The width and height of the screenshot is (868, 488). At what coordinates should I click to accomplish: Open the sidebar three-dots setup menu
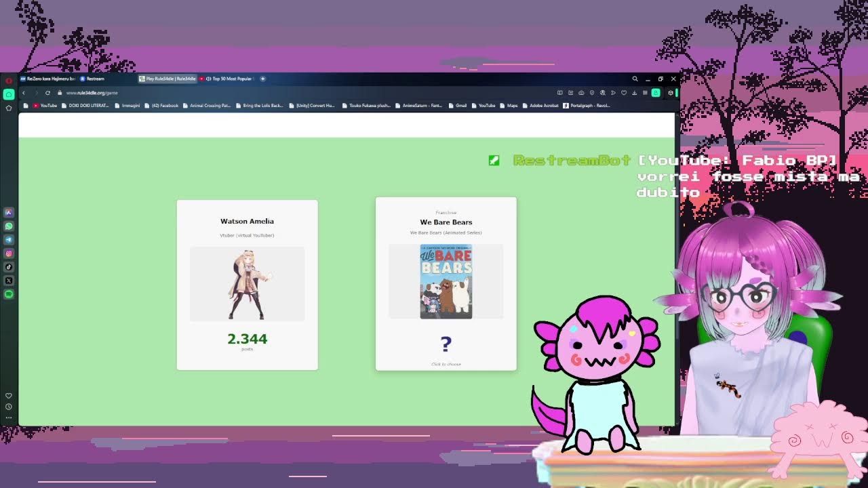(9, 417)
